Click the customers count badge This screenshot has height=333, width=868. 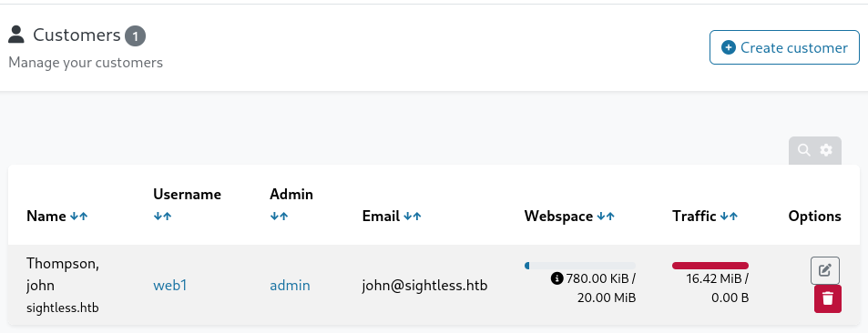[x=135, y=37]
